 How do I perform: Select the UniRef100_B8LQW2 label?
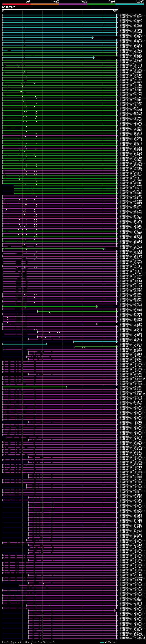click(131, 93)
